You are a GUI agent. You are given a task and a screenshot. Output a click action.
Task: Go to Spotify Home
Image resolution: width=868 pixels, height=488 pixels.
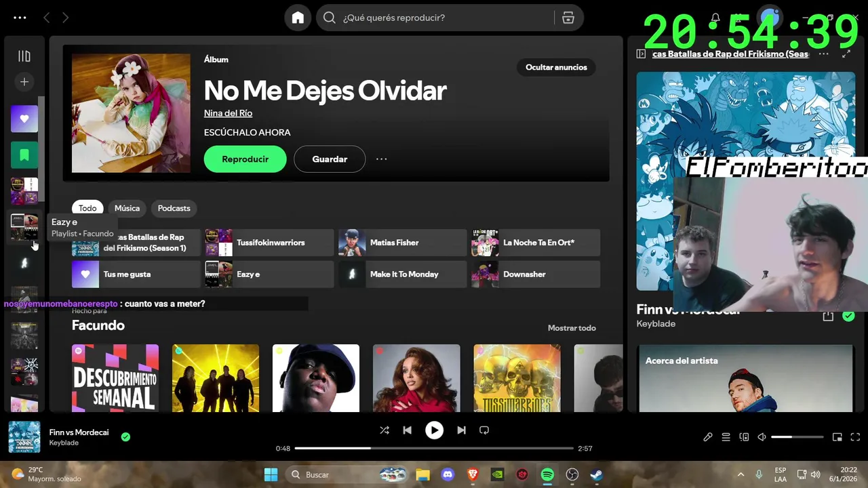click(298, 18)
